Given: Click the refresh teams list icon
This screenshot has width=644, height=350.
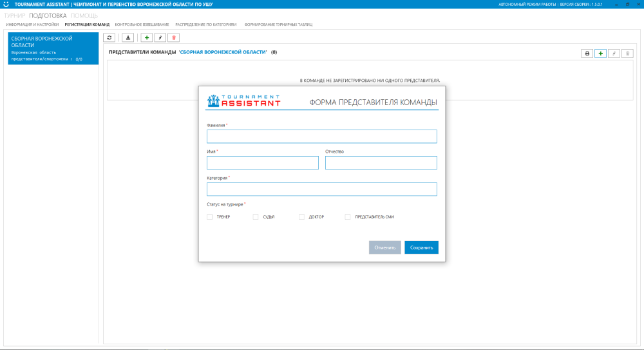Looking at the screenshot, I should [x=109, y=38].
